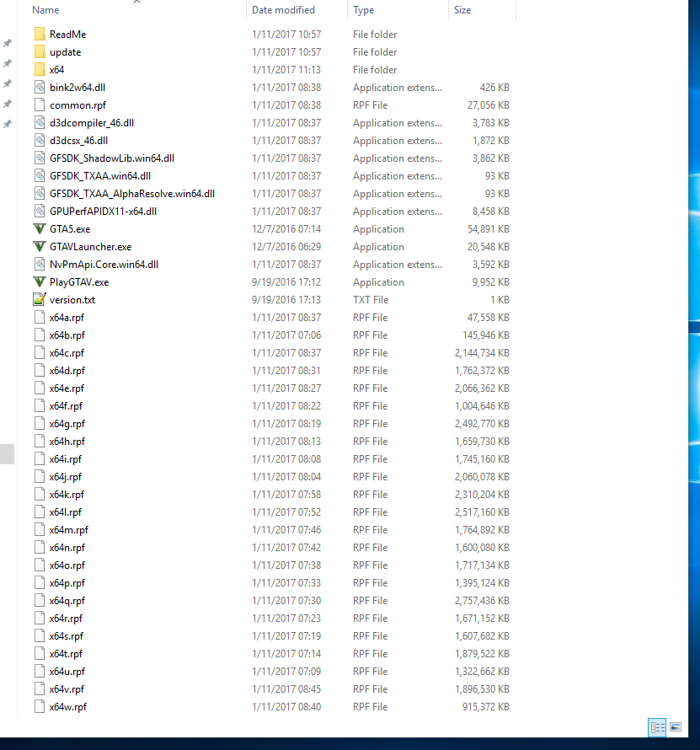Select the x64u.rpf file name
This screenshot has width=700, height=750.
tap(67, 672)
